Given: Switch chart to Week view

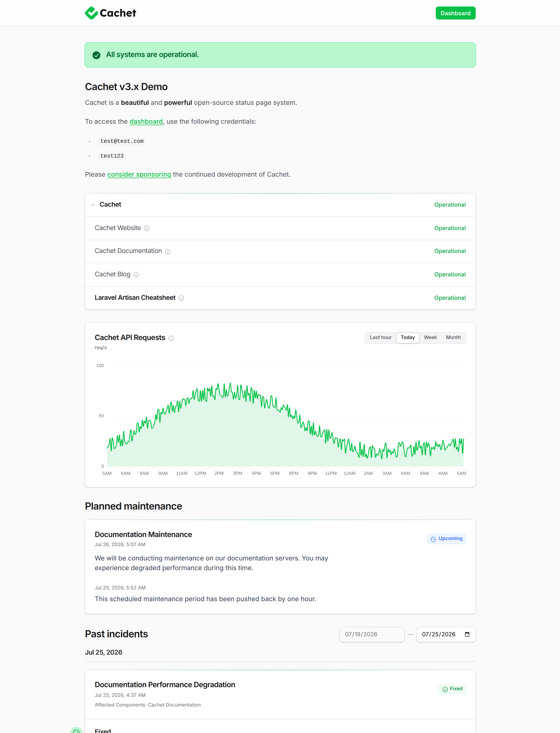Looking at the screenshot, I should [430, 337].
